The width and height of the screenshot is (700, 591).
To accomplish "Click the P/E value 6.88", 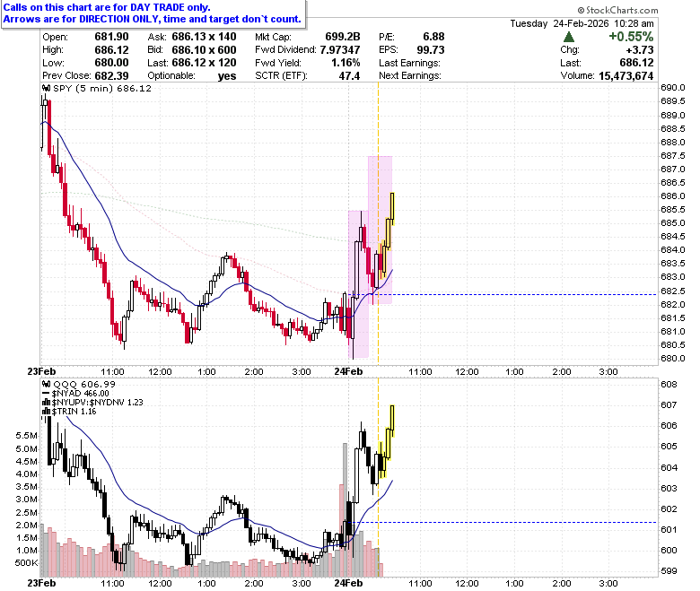I will tap(433, 37).
